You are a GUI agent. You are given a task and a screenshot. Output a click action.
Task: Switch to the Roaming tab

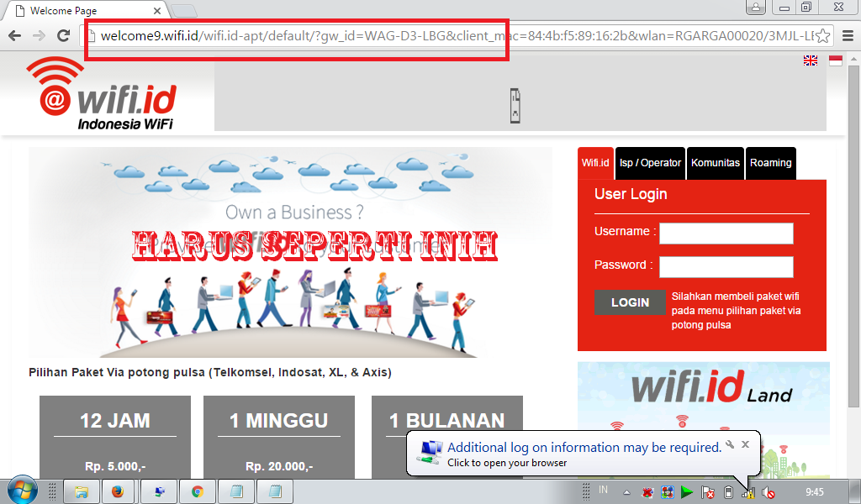(x=770, y=163)
